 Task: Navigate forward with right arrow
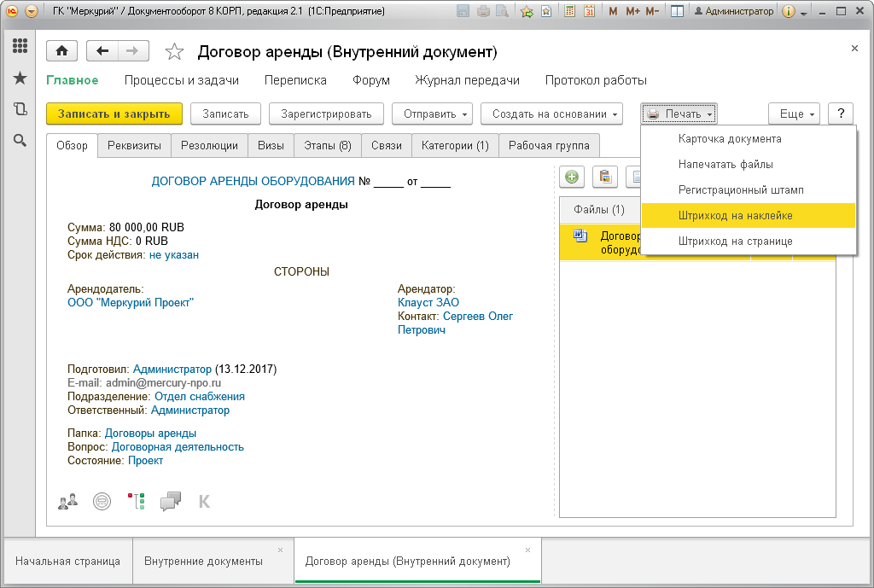[x=132, y=51]
